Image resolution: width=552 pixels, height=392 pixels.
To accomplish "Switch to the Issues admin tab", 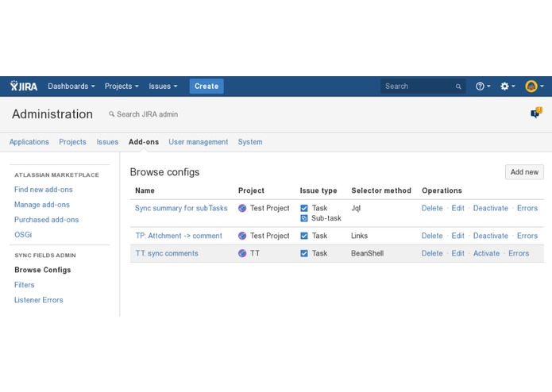I will point(107,142).
